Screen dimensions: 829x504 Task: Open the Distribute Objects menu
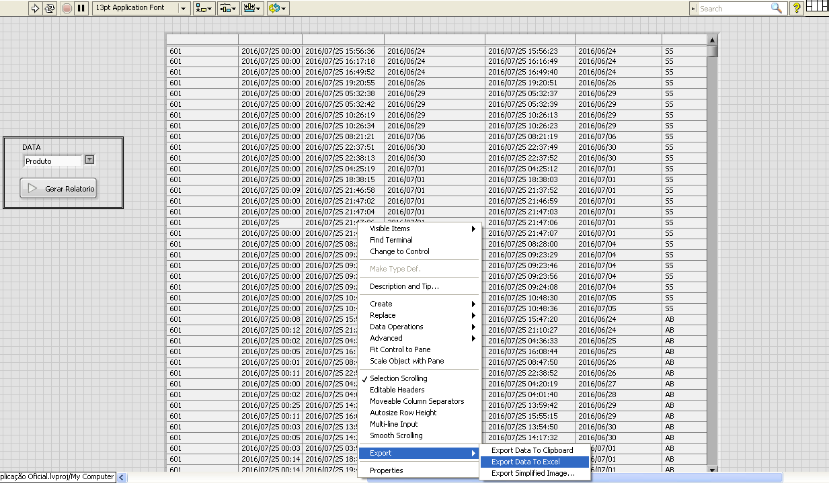click(x=229, y=8)
